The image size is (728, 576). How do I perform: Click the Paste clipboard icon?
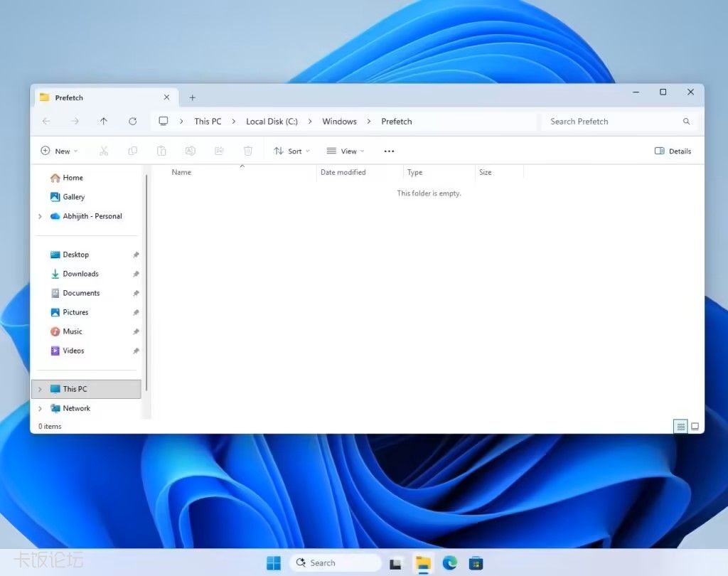tap(161, 151)
